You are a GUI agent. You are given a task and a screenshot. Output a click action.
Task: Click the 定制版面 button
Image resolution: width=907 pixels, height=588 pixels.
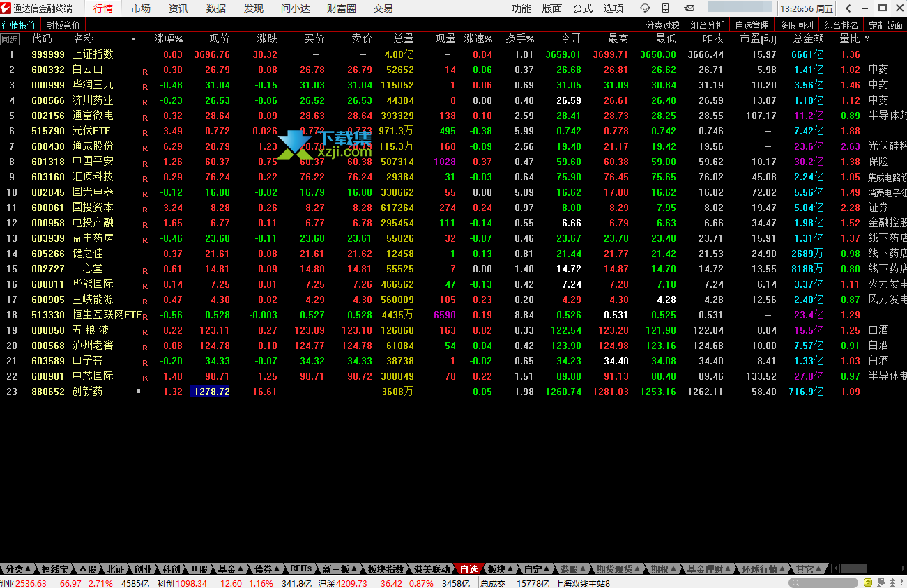(885, 25)
